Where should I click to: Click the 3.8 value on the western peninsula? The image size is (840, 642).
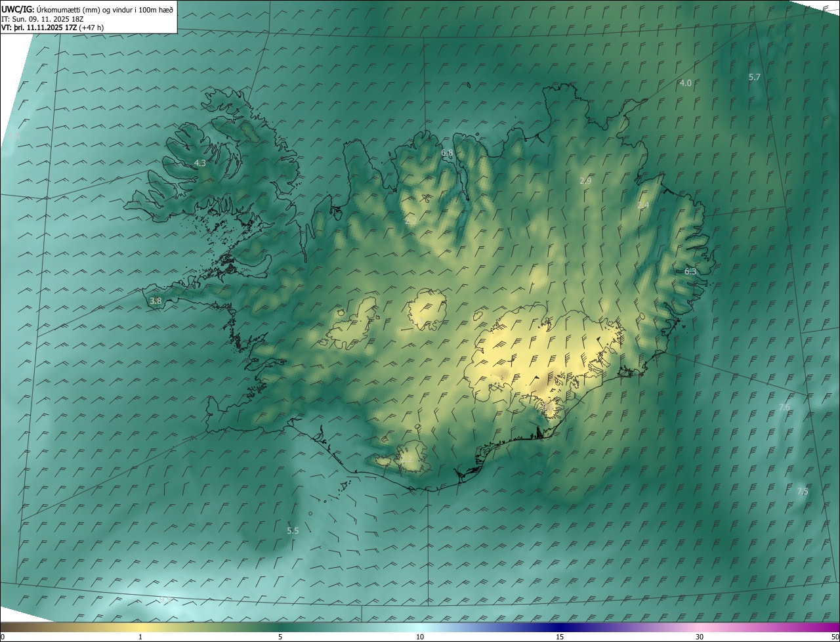coord(156,301)
